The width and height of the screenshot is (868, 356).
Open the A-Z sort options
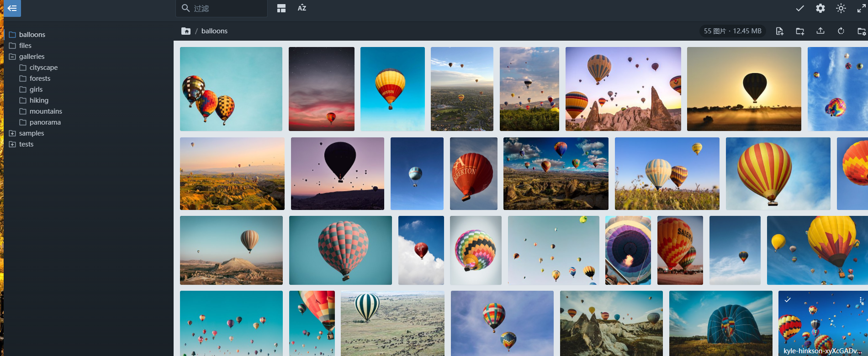tap(302, 8)
